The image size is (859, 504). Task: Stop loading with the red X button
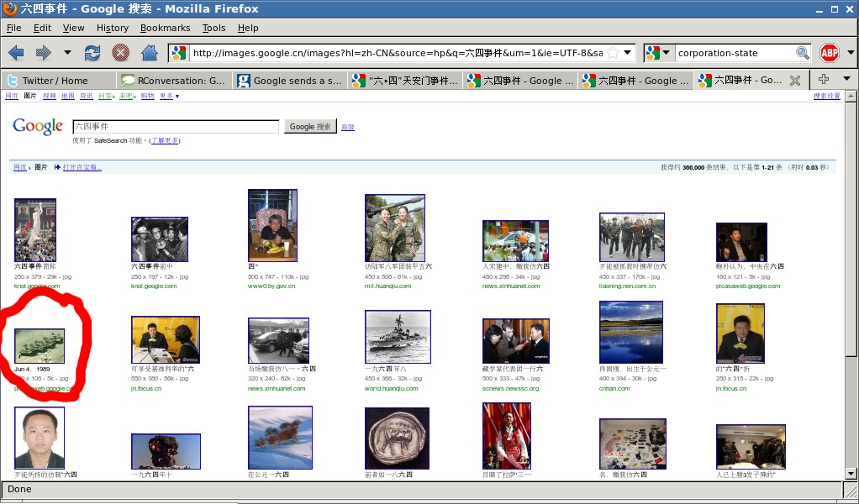click(120, 53)
